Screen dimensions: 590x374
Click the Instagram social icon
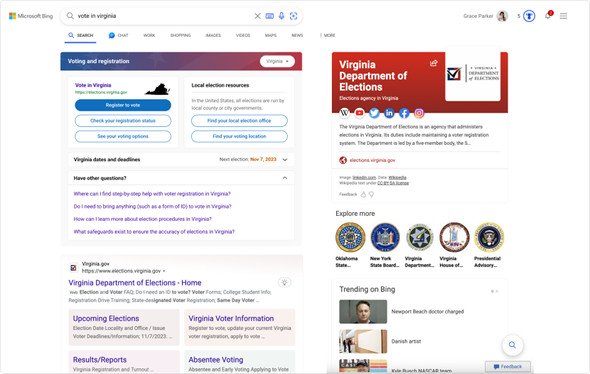point(419,113)
